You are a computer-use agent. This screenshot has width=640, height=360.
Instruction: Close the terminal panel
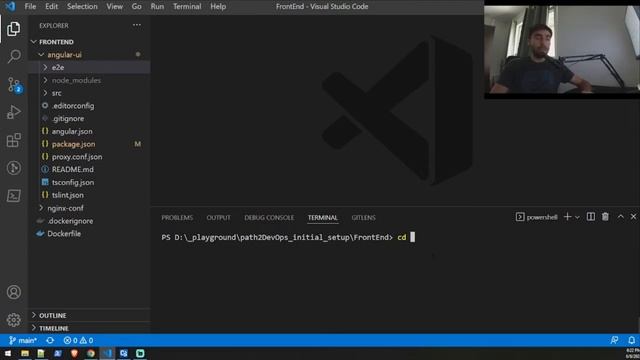click(x=633, y=217)
